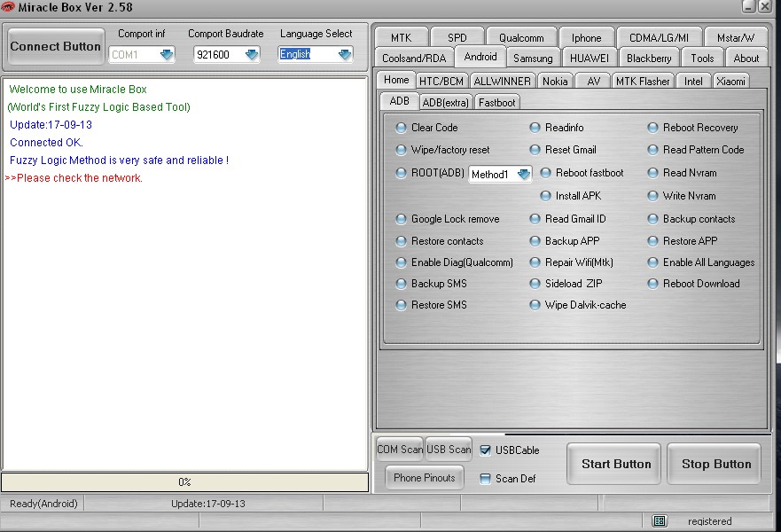Screen dimensions: 781x532
Task: Switch to the SPD tab
Action: (x=457, y=38)
